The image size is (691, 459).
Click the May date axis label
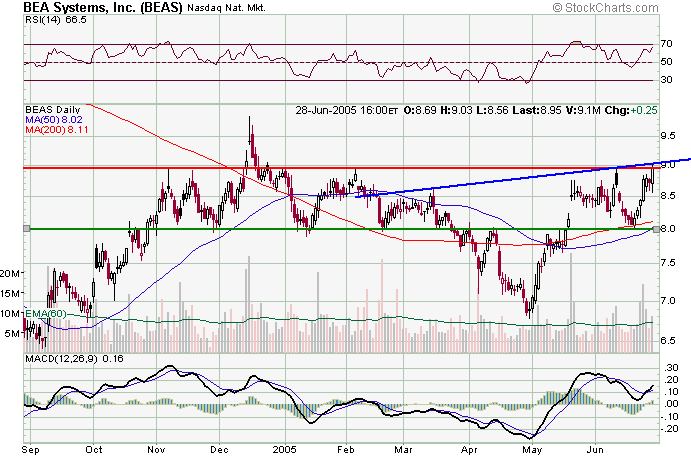[532, 450]
